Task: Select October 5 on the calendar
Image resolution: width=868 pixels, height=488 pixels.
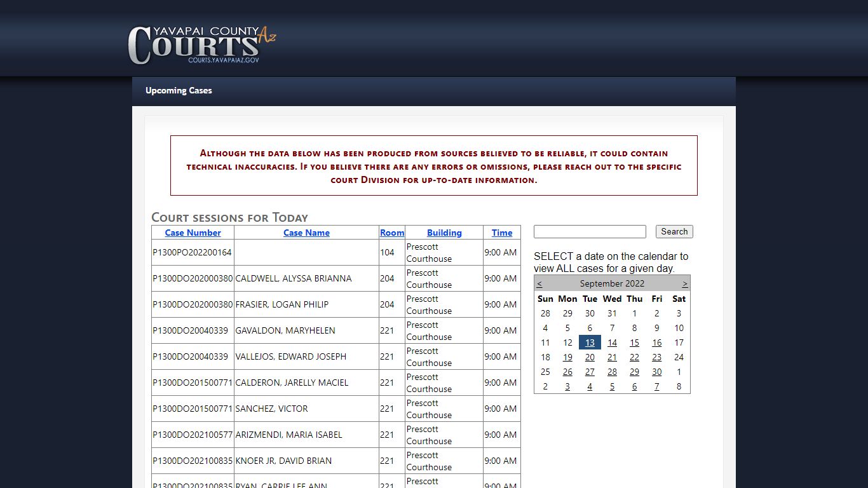Action: (612, 386)
